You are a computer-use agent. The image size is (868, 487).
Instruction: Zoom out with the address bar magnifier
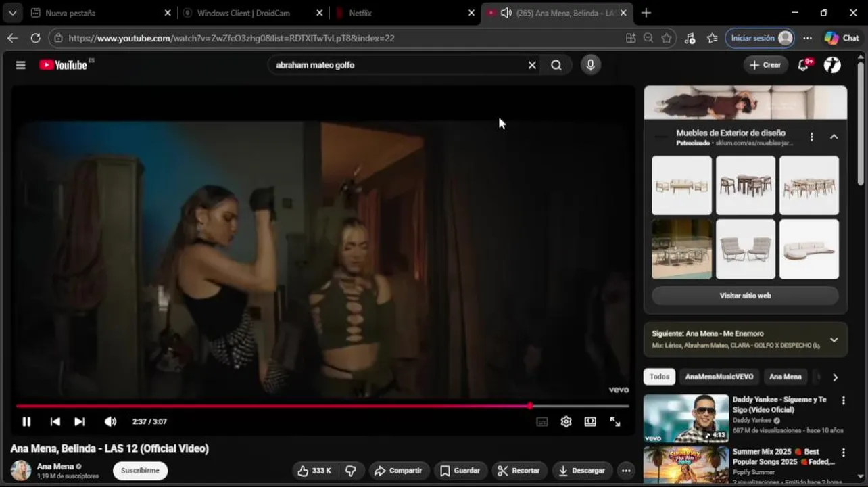point(648,38)
